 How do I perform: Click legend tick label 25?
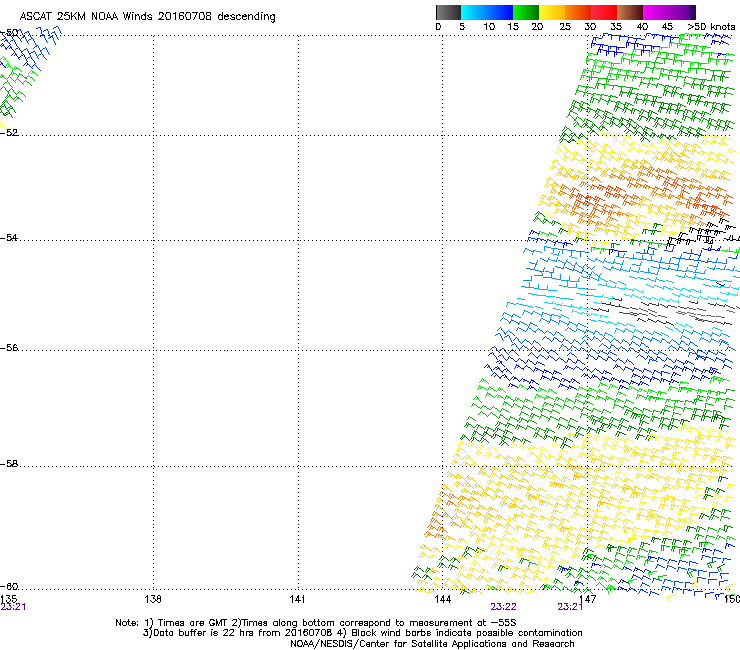point(565,27)
